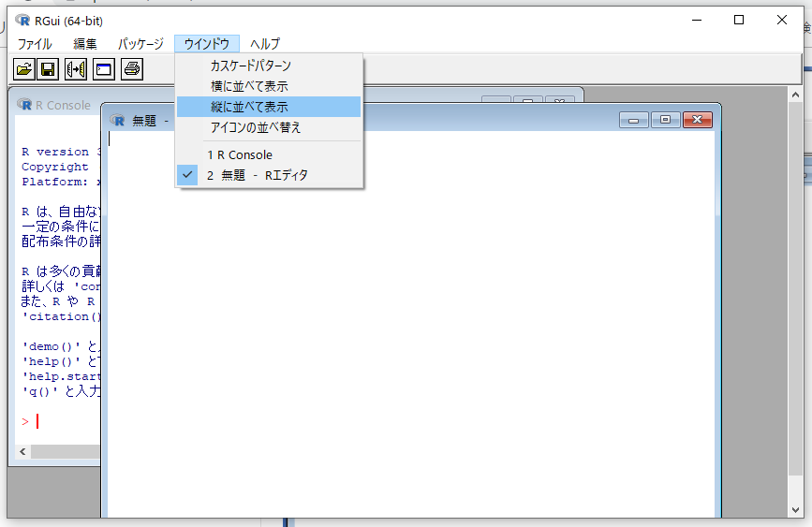812x527 pixels.
Task: Open the パッケージ menu
Action: [140, 44]
